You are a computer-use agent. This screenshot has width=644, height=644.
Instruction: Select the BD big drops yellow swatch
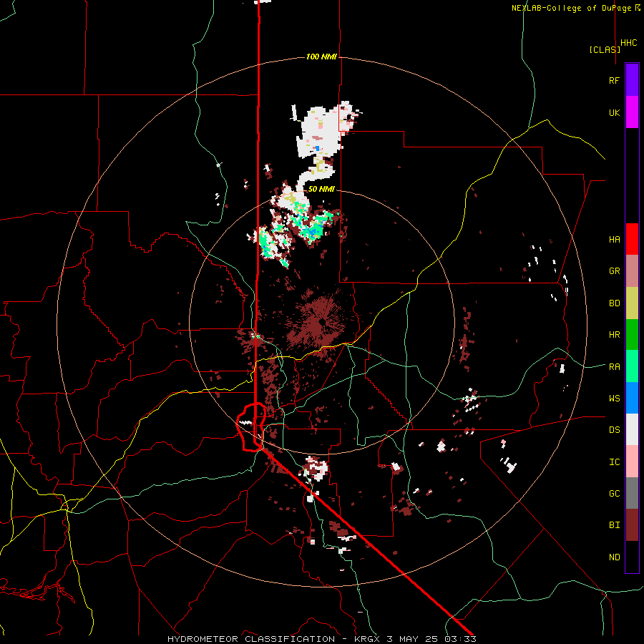pyautogui.click(x=632, y=303)
